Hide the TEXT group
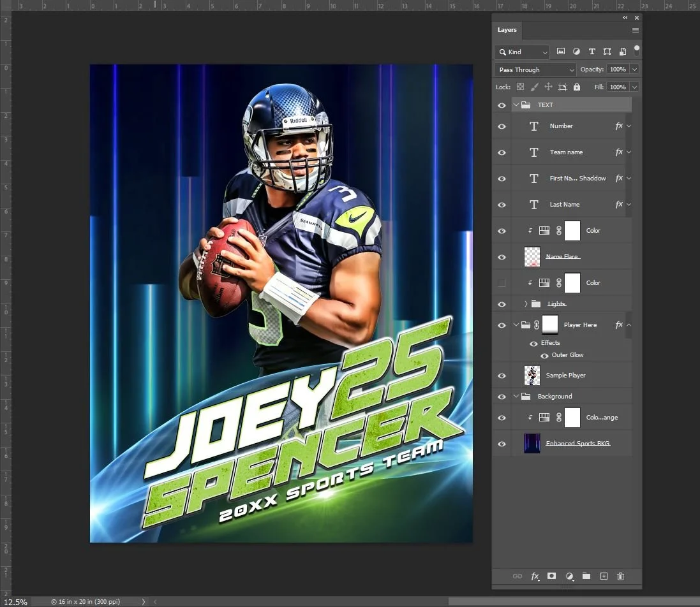Viewport: 700px width, 607px height. (x=502, y=105)
